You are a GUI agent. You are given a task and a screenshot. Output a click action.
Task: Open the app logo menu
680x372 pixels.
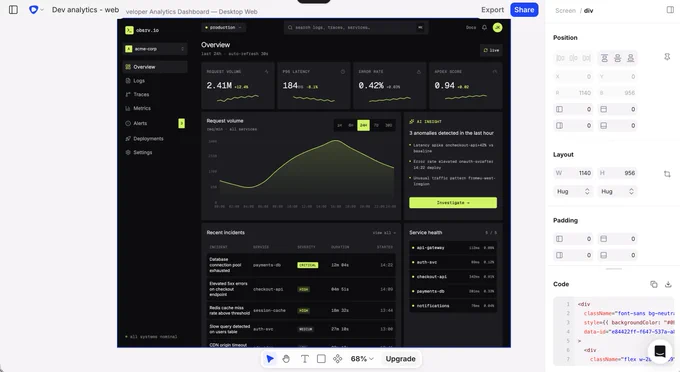36,10
